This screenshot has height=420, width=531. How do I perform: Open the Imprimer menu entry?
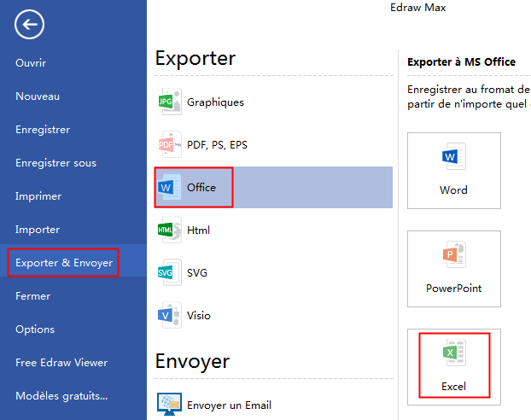coord(38,196)
